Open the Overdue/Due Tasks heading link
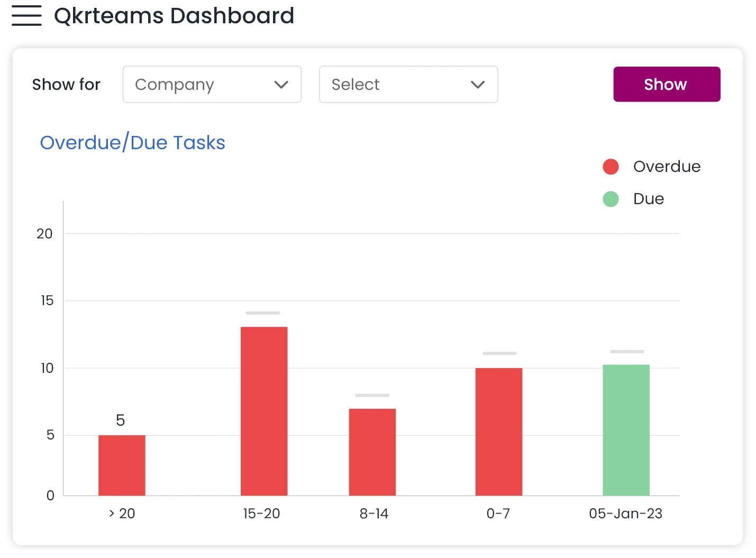The image size is (756, 558). tap(132, 143)
